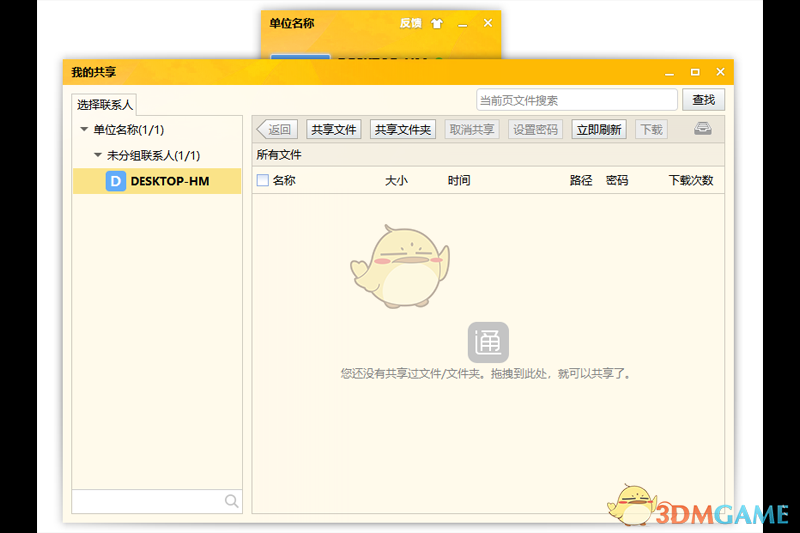Select contact DESKTOP-HM
This screenshot has width=800, height=533.
[x=157, y=181]
